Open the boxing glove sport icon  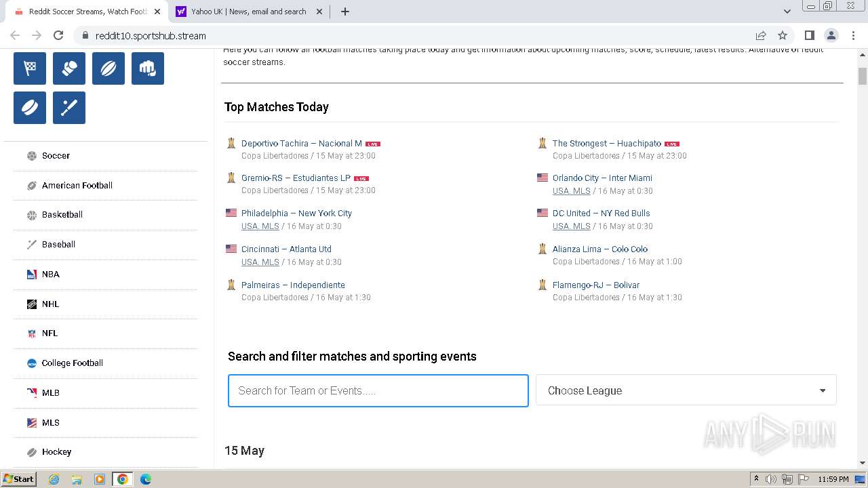(x=69, y=68)
